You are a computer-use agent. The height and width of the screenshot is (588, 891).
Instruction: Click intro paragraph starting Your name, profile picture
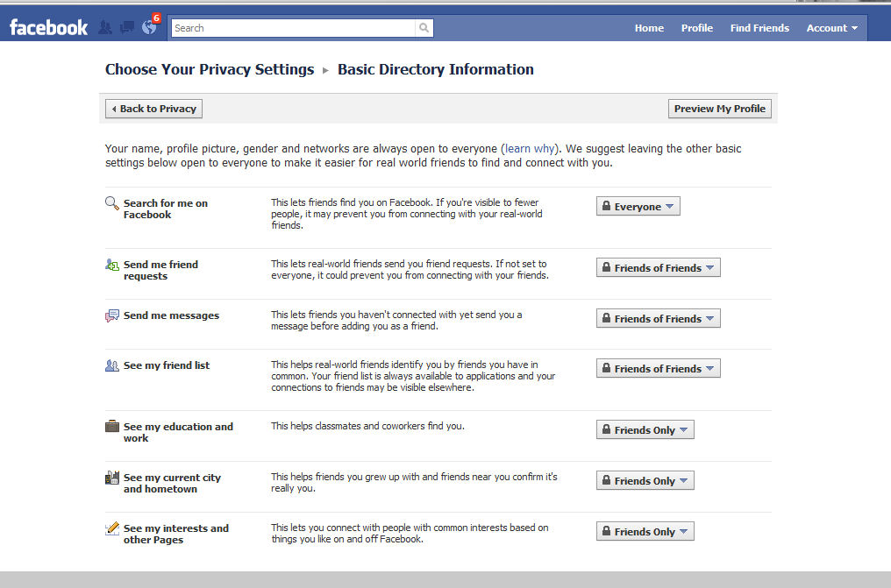click(x=424, y=155)
